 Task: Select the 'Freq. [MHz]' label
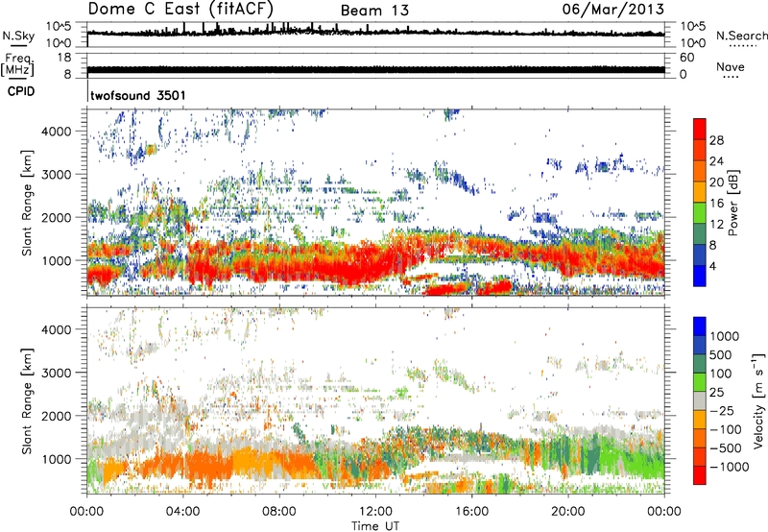tap(17, 64)
